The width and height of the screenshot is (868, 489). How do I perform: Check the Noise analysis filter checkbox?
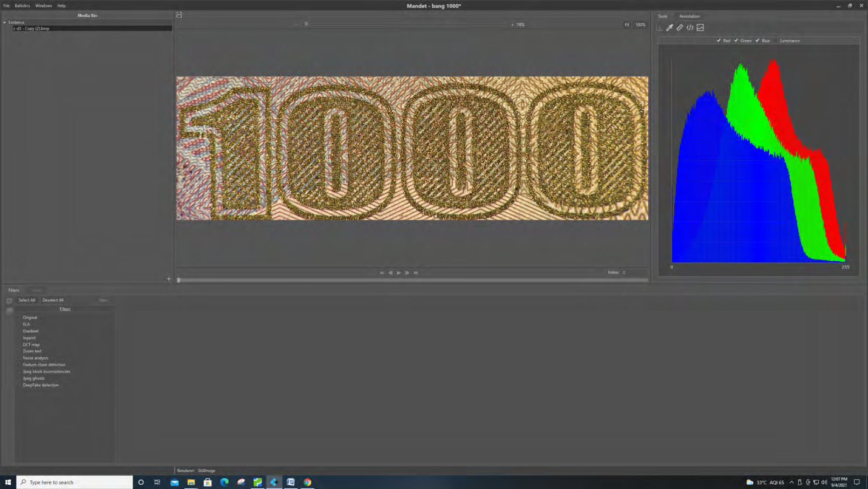tap(19, 358)
